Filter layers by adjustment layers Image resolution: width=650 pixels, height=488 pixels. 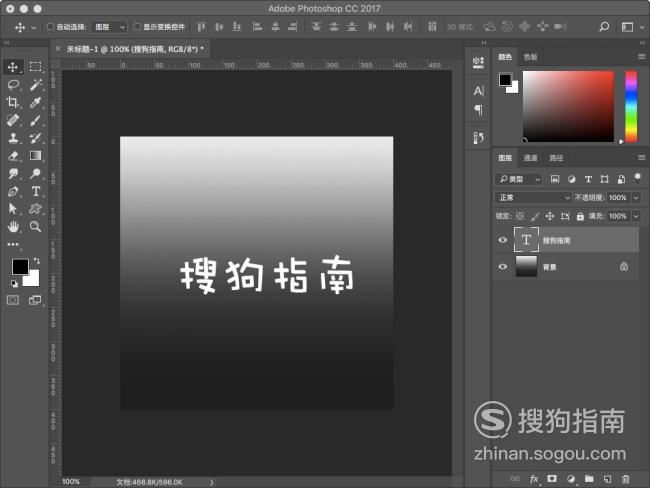point(571,179)
